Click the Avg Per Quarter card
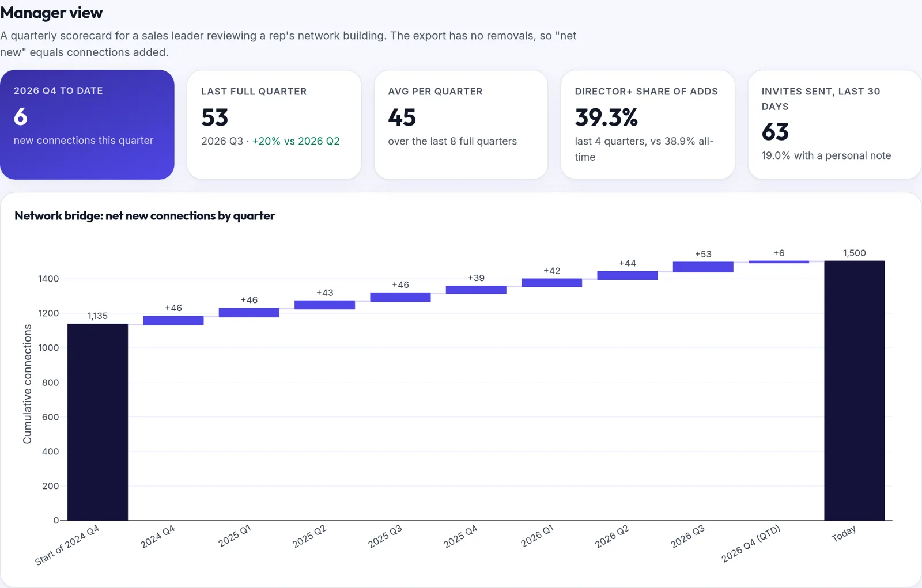 click(460, 124)
